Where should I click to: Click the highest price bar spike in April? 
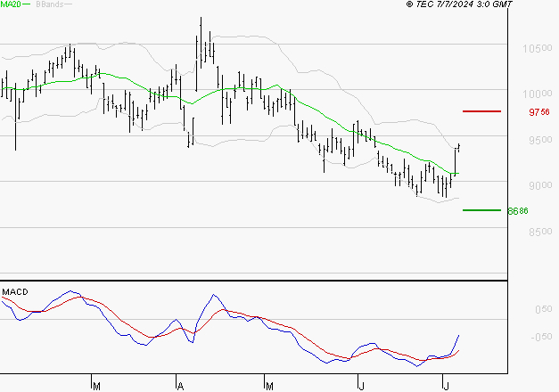[x=201, y=43]
